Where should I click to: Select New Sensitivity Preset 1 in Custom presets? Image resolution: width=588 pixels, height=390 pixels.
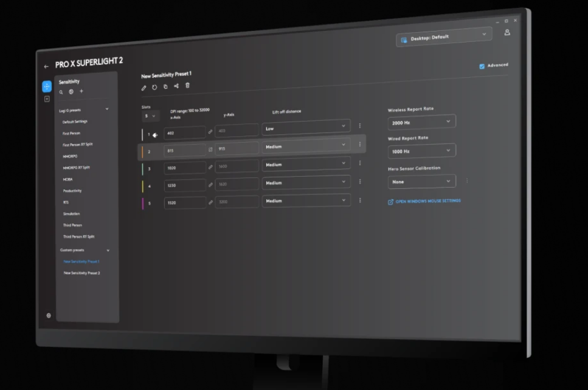tap(81, 261)
